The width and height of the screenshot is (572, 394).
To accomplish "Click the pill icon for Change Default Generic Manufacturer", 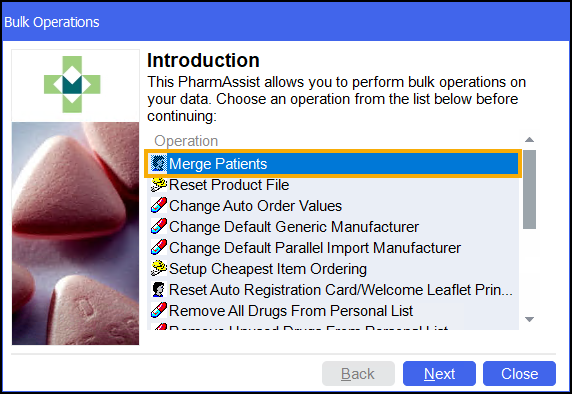I will click(x=159, y=227).
